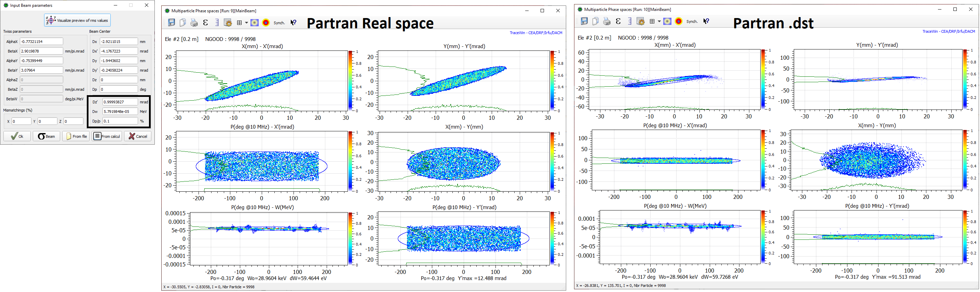This screenshot has height=292, width=980.
Task: Click Run 10 status bar coordinates text
Action: coord(621,286)
